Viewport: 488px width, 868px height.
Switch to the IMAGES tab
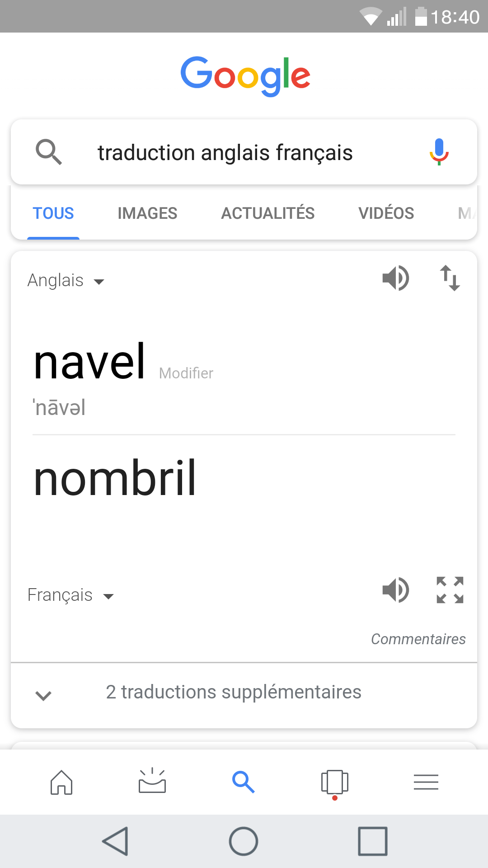coord(147,213)
